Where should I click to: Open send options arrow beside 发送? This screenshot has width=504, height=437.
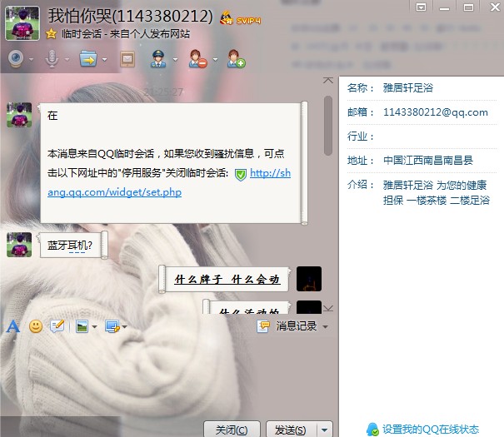[x=325, y=430]
